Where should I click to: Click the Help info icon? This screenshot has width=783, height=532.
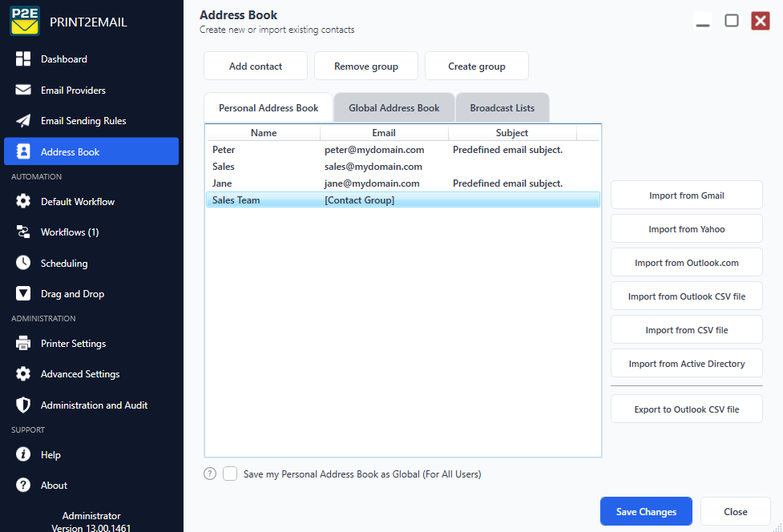point(23,454)
